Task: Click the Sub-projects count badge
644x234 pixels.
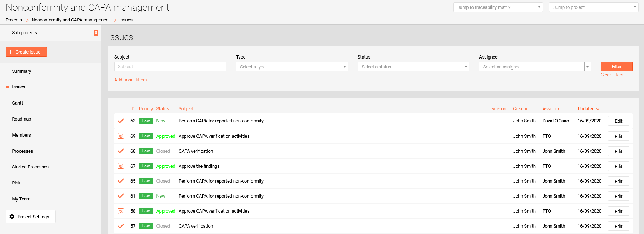Action: tap(96, 33)
